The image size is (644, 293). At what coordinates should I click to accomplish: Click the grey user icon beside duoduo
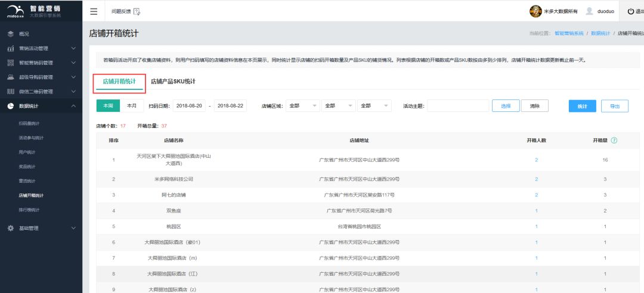coord(589,11)
